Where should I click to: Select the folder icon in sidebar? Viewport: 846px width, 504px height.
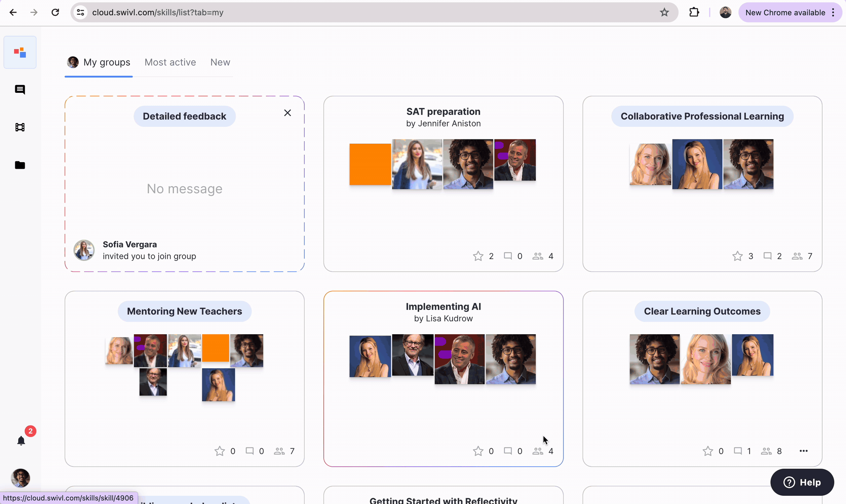pyautogui.click(x=20, y=165)
